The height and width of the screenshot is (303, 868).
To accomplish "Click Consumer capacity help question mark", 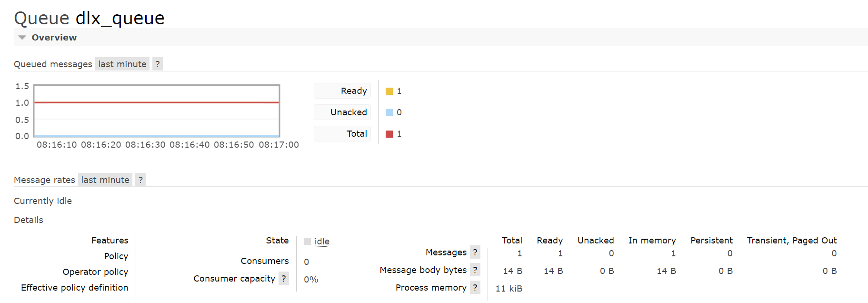I will coord(284,278).
